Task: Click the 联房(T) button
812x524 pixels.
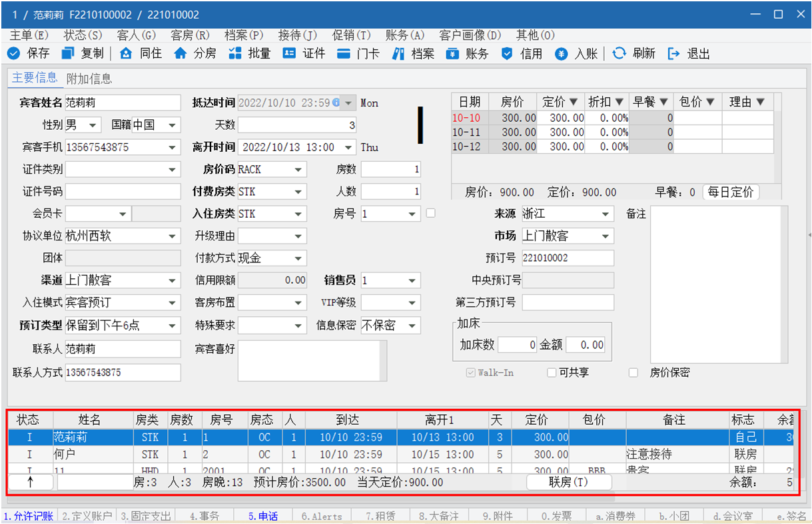Action: pyautogui.click(x=569, y=482)
